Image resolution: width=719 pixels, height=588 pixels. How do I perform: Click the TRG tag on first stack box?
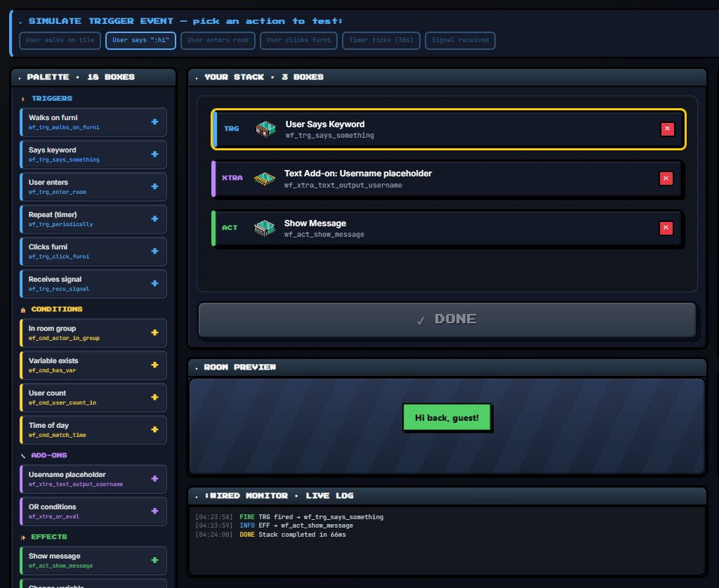pos(231,129)
